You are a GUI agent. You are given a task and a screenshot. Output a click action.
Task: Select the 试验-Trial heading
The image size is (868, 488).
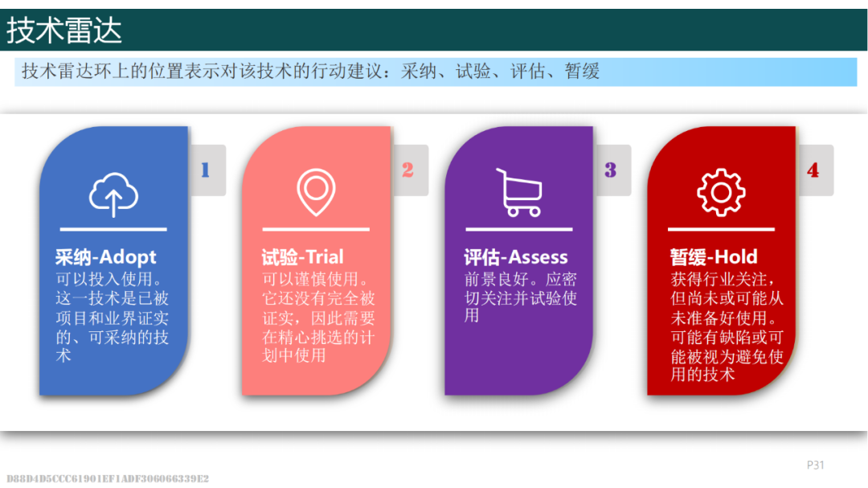point(302,257)
